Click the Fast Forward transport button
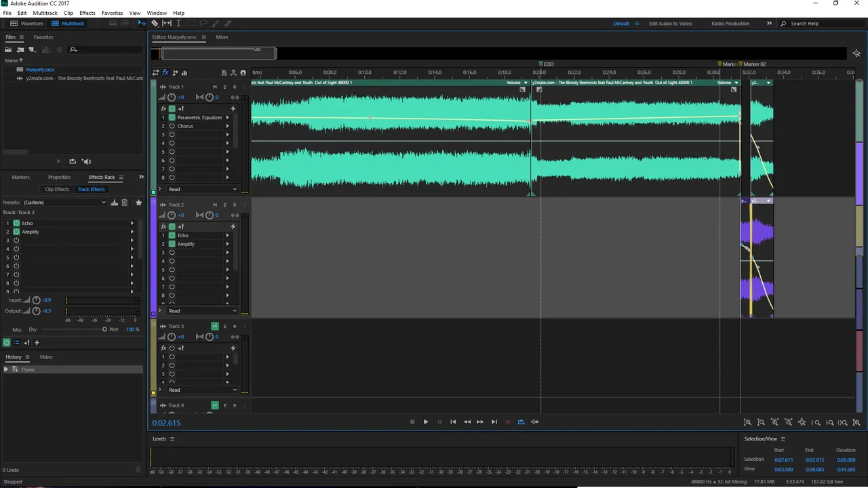 pyautogui.click(x=480, y=422)
